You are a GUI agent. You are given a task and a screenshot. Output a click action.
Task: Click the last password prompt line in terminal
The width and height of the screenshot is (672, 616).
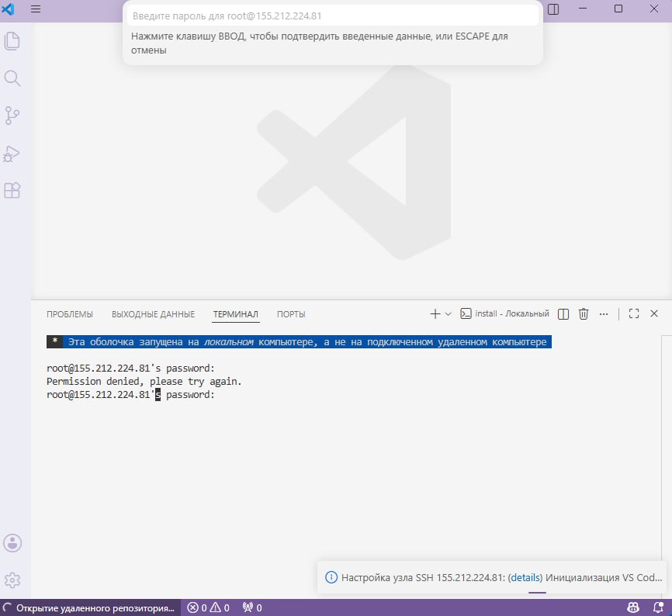pos(130,395)
